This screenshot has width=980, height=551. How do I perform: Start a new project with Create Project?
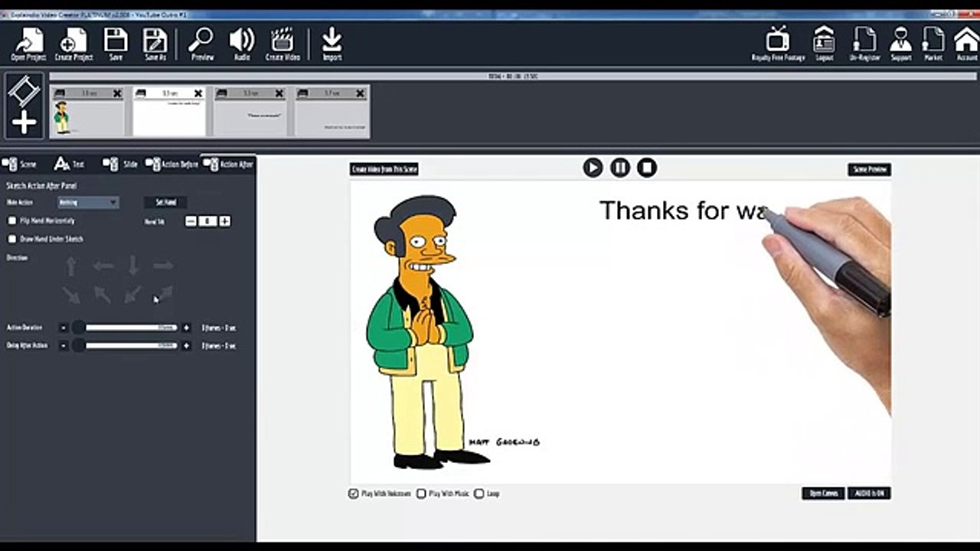(x=73, y=44)
